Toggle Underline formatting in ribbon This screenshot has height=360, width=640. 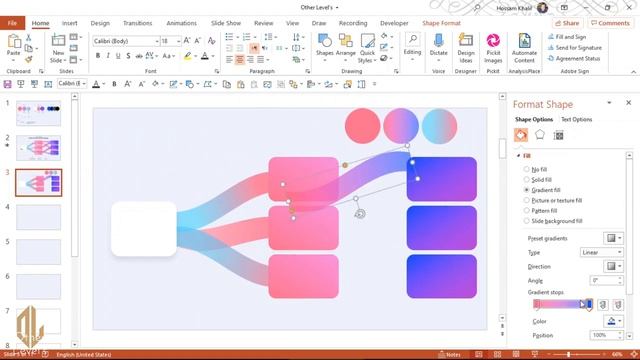coord(118,56)
